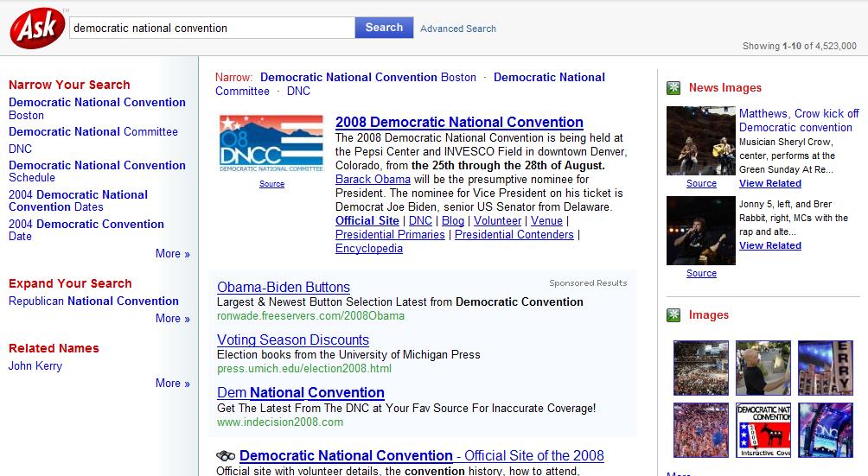868x476 pixels.
Task: Click the green icon next to Images heading
Action: tap(673, 315)
